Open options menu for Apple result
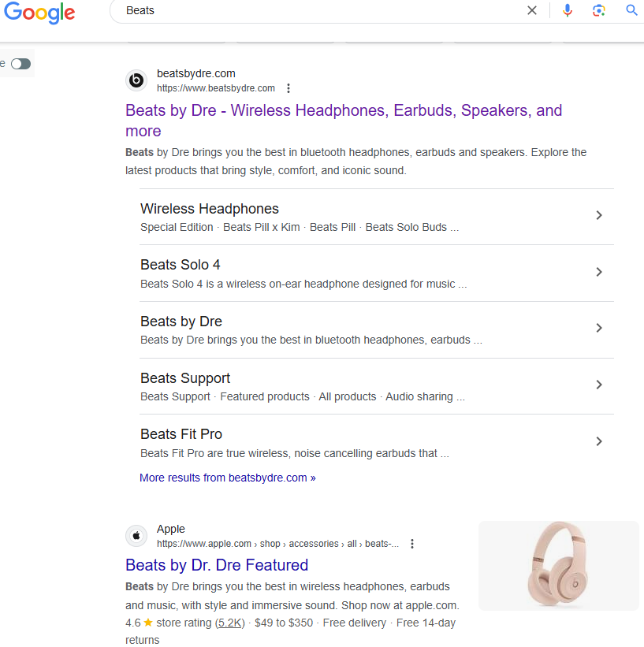The image size is (644, 647). click(412, 544)
